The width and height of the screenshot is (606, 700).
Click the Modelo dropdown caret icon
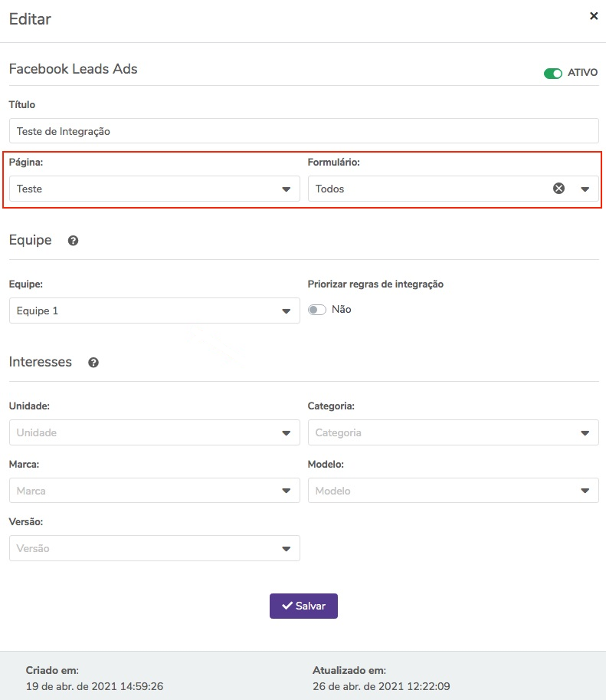coord(585,491)
